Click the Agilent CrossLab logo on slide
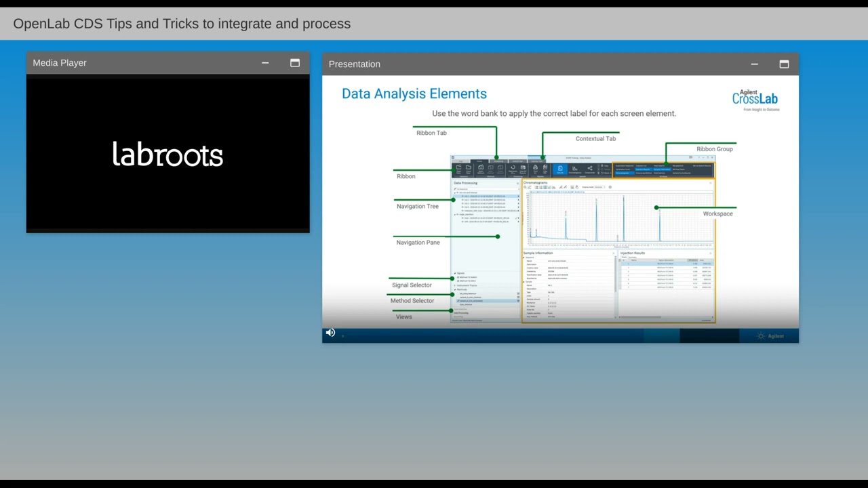This screenshot has height=488, width=868. click(x=755, y=100)
